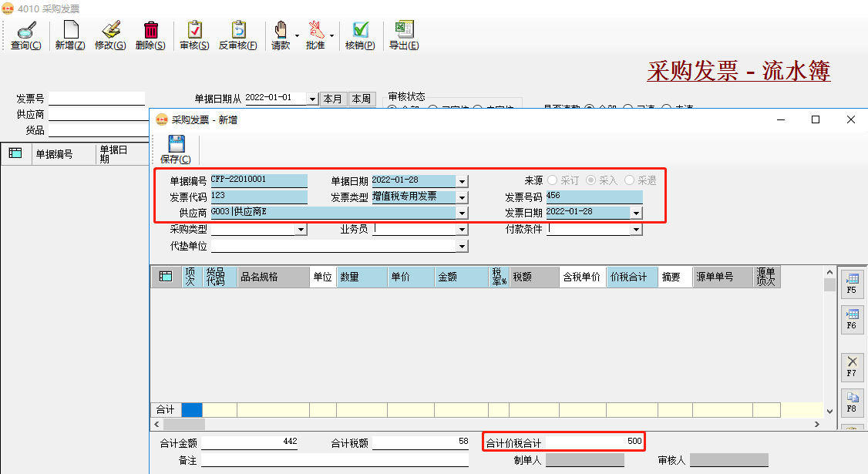The image size is (868, 474).
Task: Click the 导出 Excel export icon
Action: pos(403,30)
